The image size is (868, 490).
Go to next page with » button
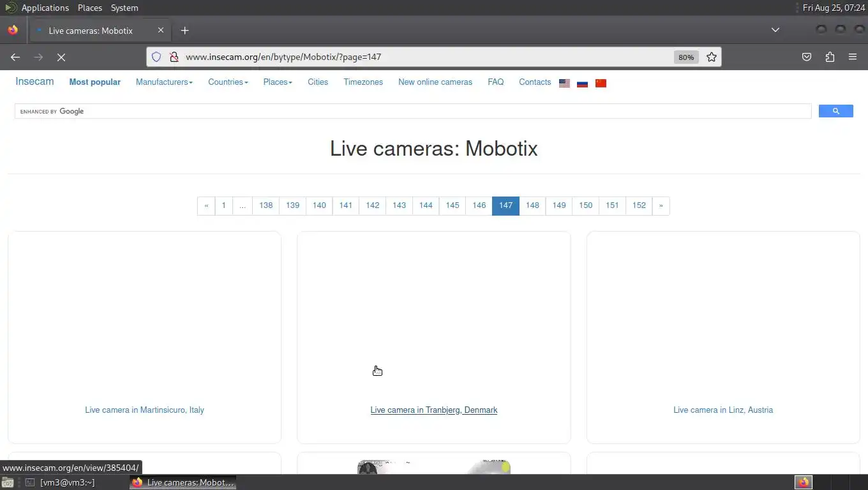pyautogui.click(x=661, y=205)
